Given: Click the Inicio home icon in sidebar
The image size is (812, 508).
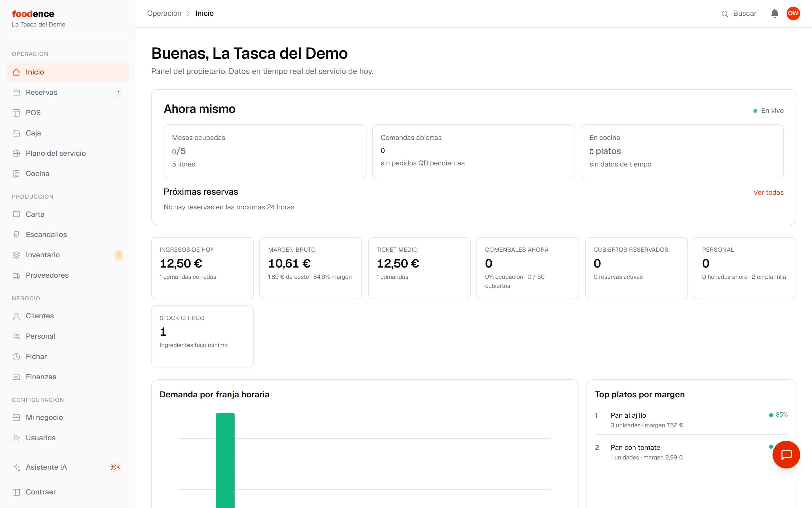Looking at the screenshot, I should point(16,72).
